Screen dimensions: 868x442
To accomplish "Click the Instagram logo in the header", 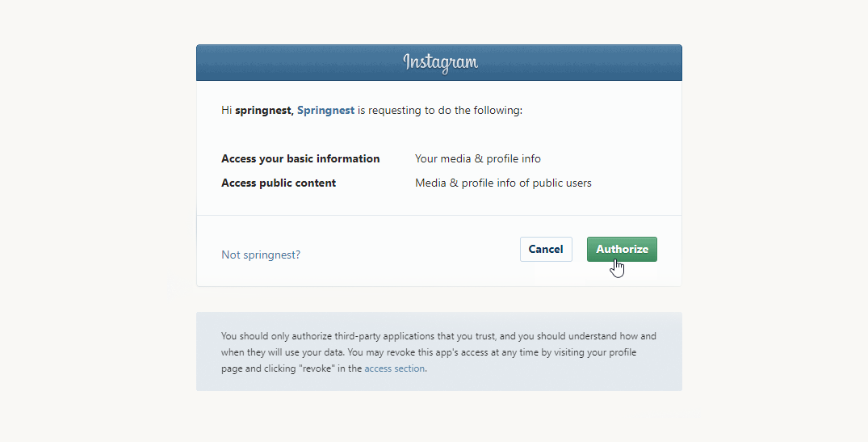I will [440, 62].
